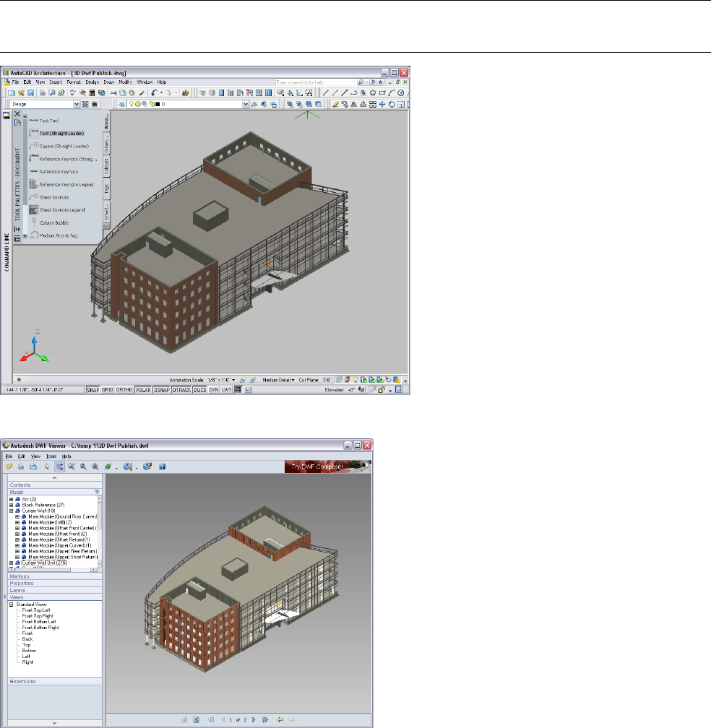This screenshot has height=728, width=711.
Task: Toggle POLAR tracking in status bar
Action: click(143, 390)
